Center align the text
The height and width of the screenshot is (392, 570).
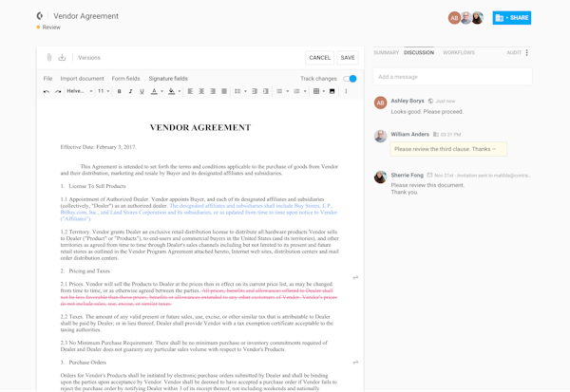pyautogui.click(x=201, y=92)
